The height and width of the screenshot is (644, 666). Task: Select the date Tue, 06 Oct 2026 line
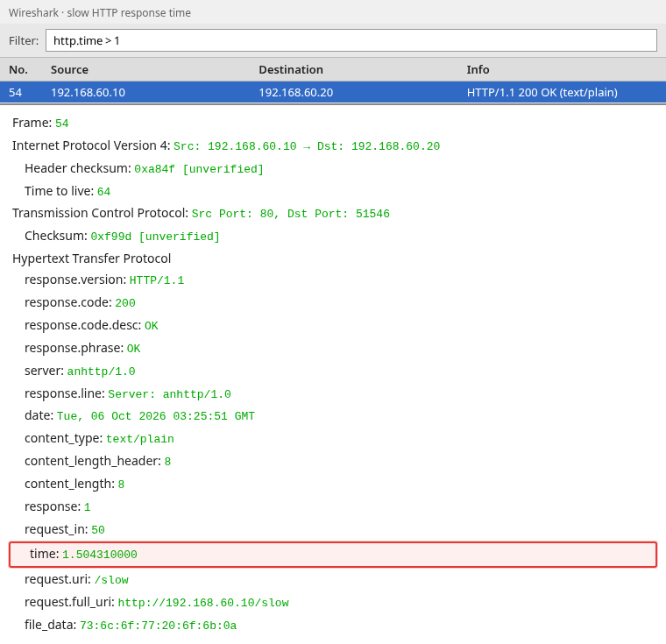(x=139, y=415)
